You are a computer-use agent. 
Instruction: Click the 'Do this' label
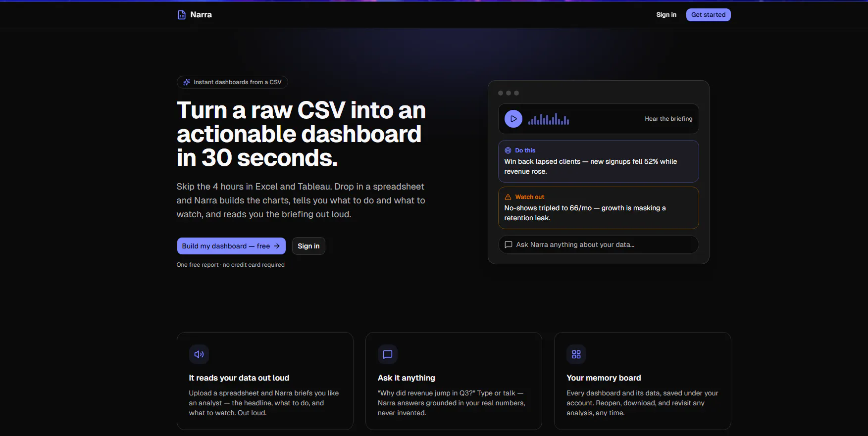click(x=525, y=150)
